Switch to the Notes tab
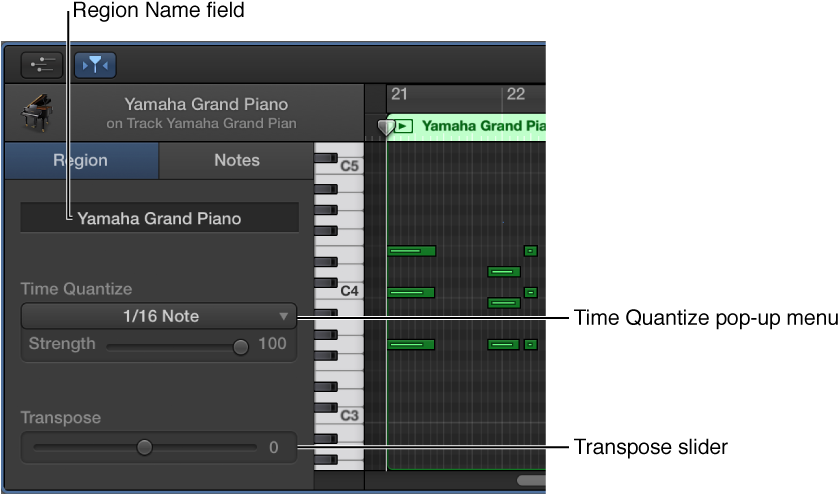 pyautogui.click(x=237, y=160)
